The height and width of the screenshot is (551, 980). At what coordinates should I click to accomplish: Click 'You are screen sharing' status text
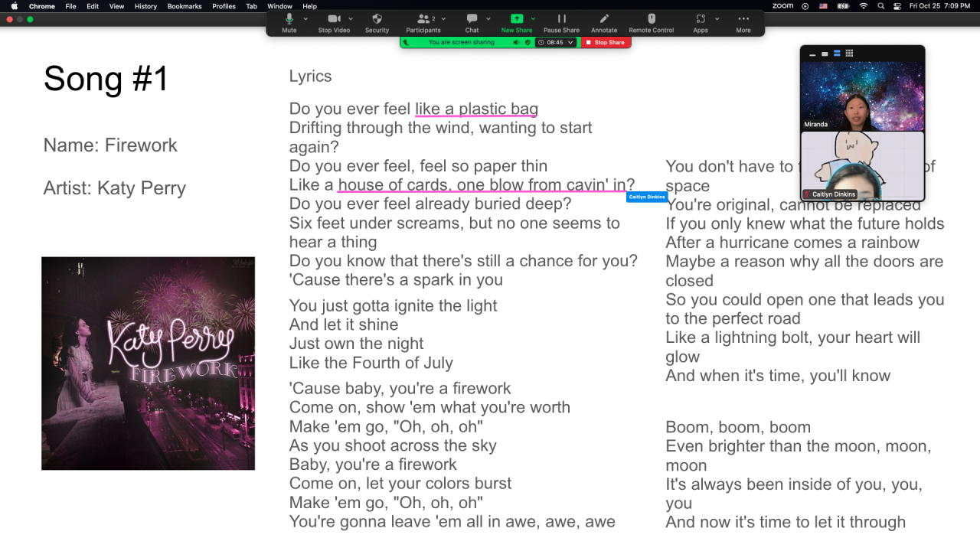pyautogui.click(x=462, y=43)
